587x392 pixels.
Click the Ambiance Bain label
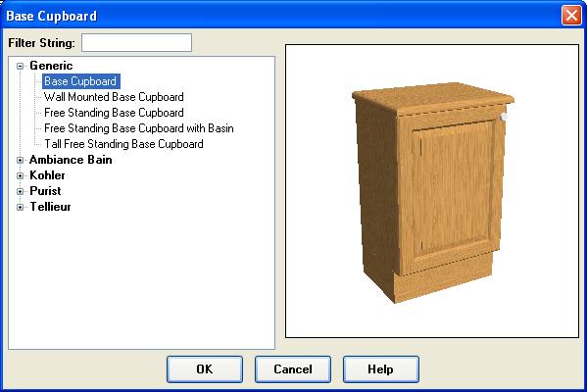pyautogui.click(x=71, y=160)
